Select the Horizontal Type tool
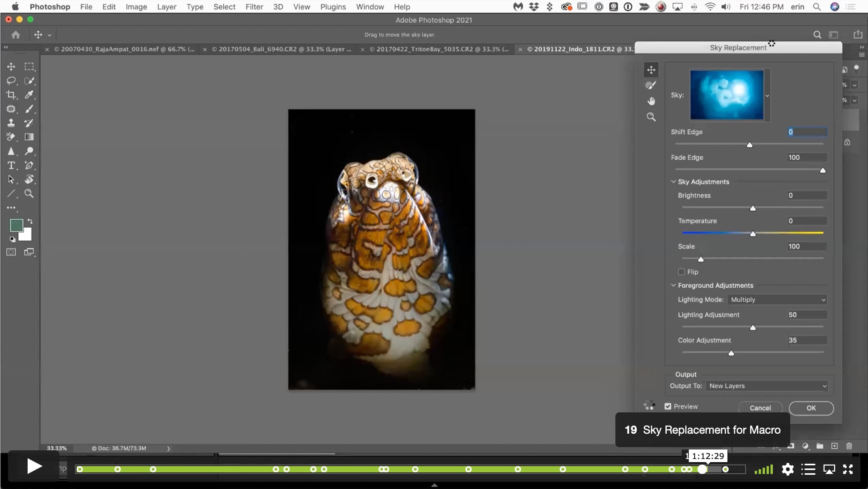The width and height of the screenshot is (868, 489). pyautogui.click(x=11, y=165)
